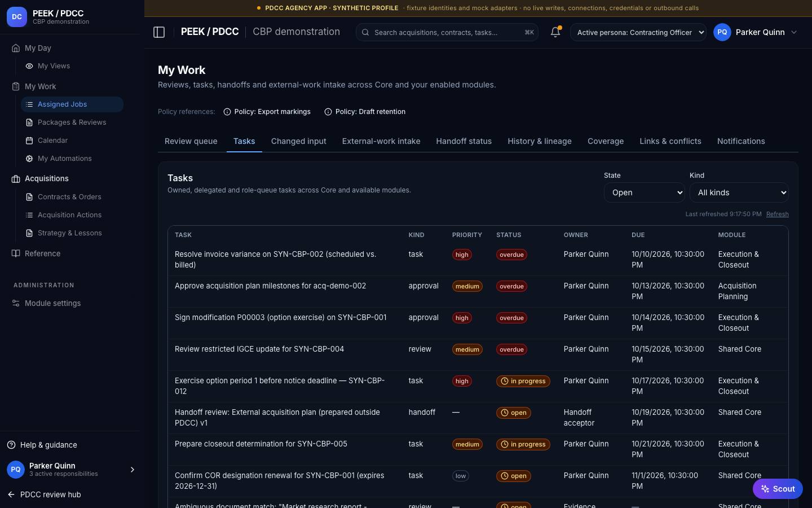Open Contracts & Orders in sidebar
Screen dimensions: 812x508
(x=72, y=197)
